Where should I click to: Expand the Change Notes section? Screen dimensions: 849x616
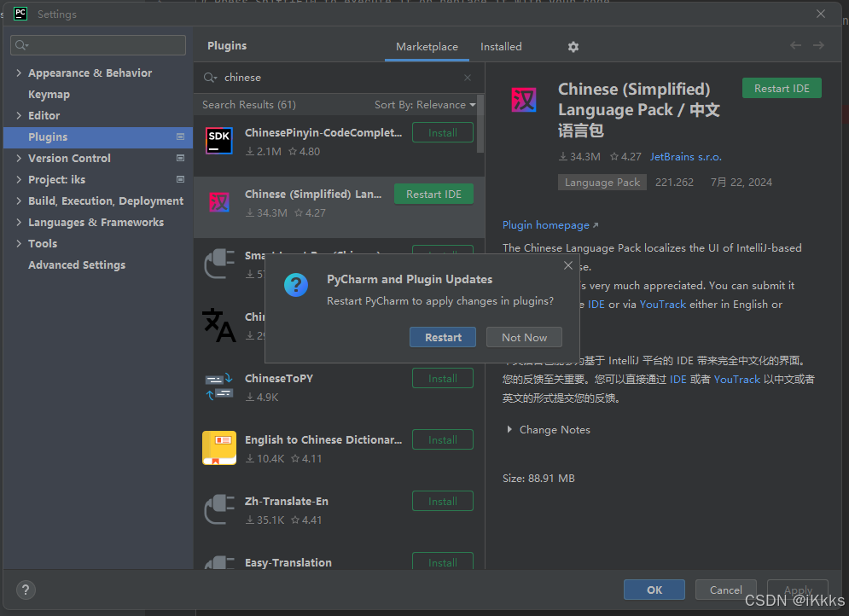[x=509, y=429]
